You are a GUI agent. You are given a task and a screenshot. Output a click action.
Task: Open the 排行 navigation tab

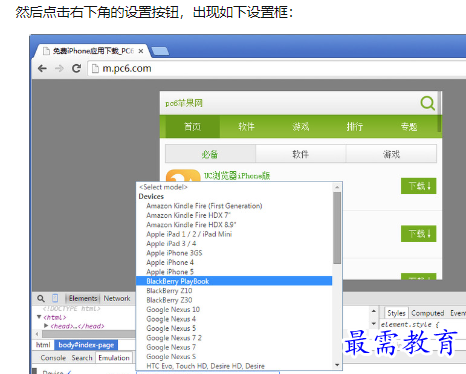tap(355, 127)
